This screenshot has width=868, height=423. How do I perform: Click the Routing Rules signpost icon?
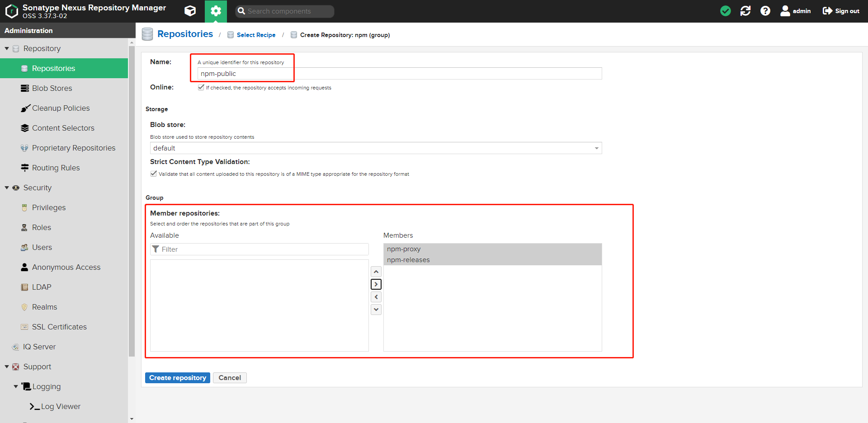pyautogui.click(x=25, y=168)
